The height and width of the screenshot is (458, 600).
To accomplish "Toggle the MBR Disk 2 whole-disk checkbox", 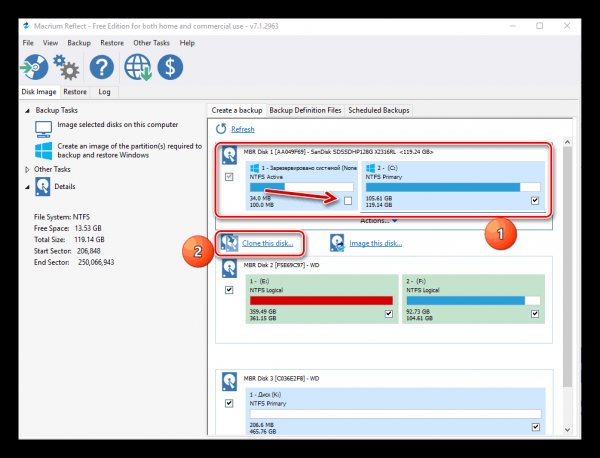I will coord(229,290).
